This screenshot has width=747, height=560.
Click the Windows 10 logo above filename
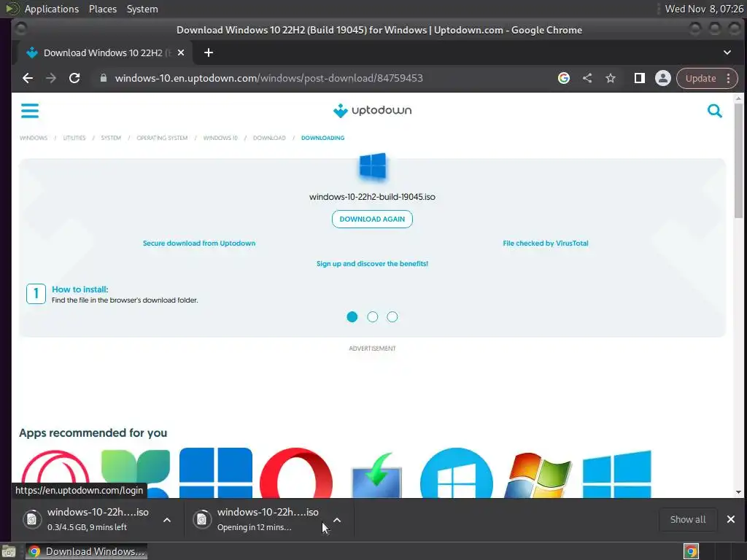coord(373,166)
